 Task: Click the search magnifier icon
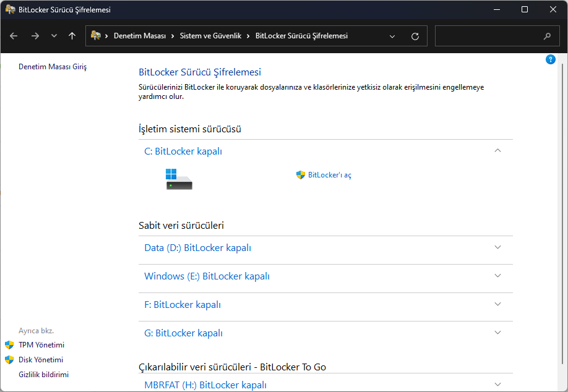pos(547,36)
